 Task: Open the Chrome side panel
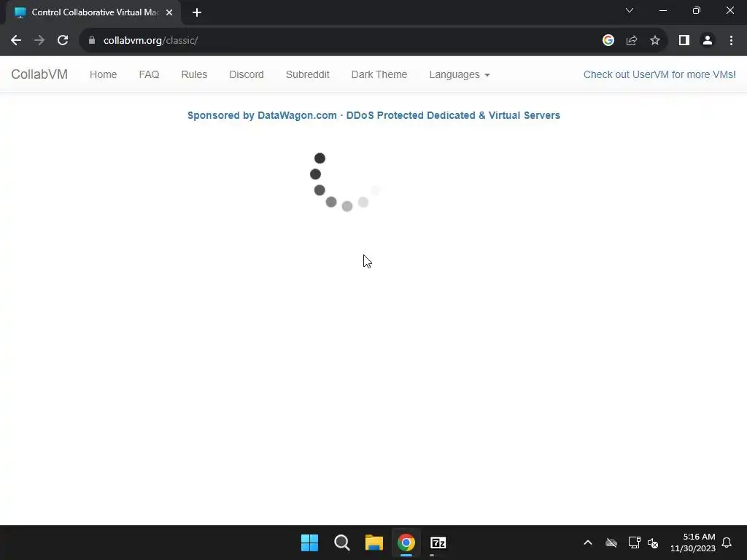click(684, 41)
